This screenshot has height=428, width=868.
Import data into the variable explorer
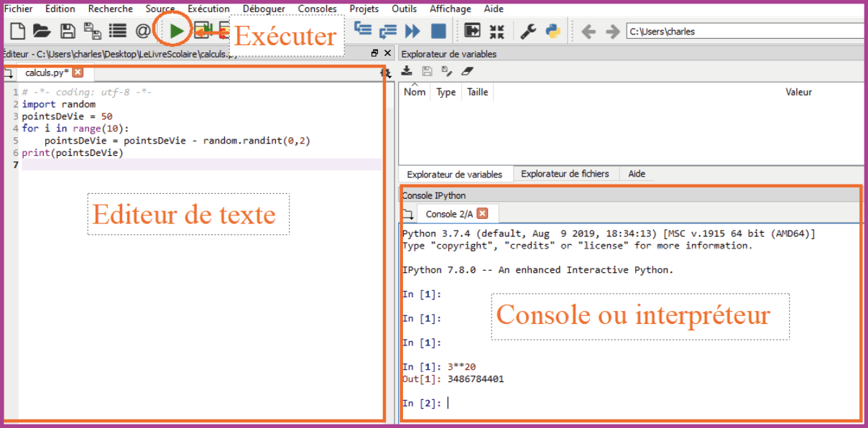click(406, 70)
